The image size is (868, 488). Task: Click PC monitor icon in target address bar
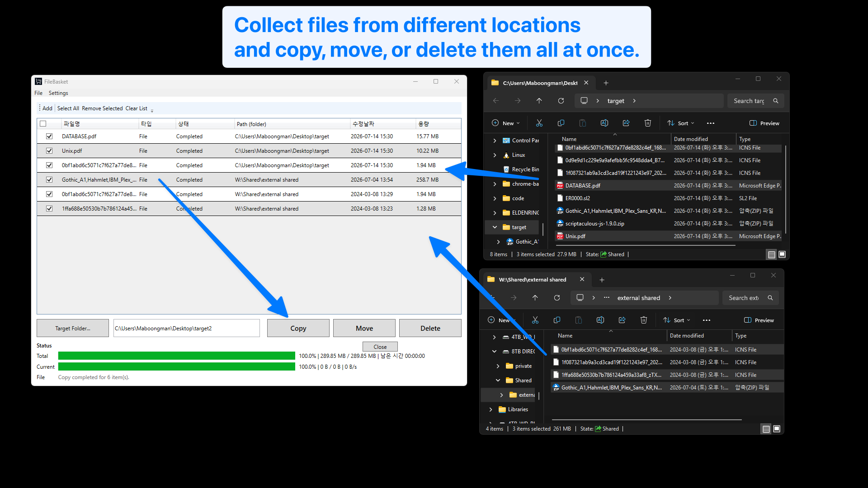(x=584, y=101)
